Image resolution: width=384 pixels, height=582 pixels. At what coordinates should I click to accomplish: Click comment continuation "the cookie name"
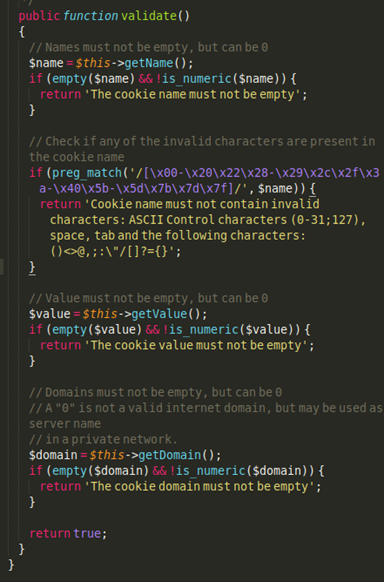[76, 157]
